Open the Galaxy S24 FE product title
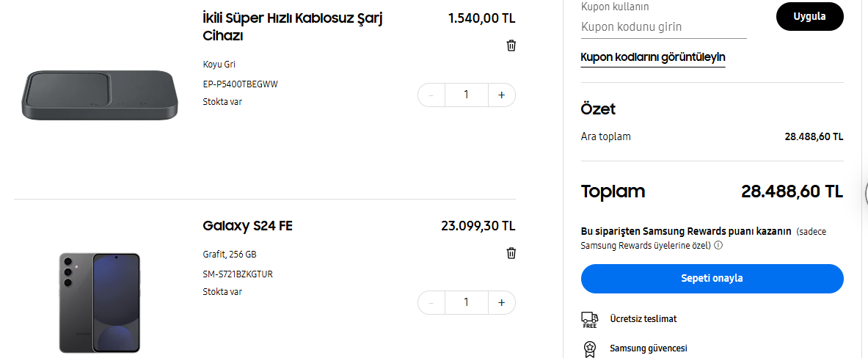Image resolution: width=868 pixels, height=358 pixels. (x=247, y=226)
